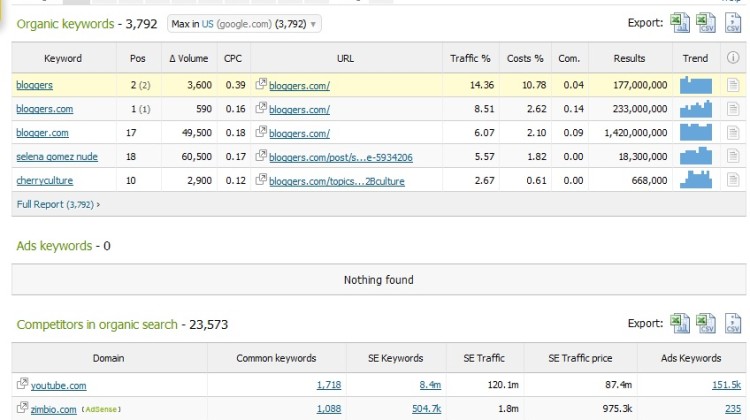Select the 49,500 volume value

(197, 133)
